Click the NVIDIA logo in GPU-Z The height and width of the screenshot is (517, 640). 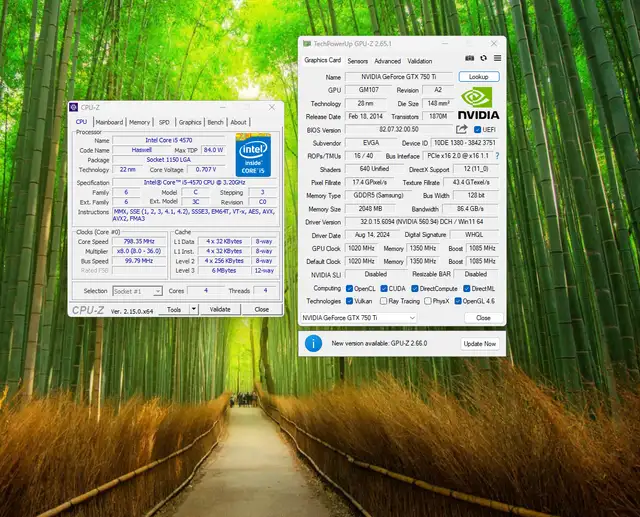click(478, 103)
